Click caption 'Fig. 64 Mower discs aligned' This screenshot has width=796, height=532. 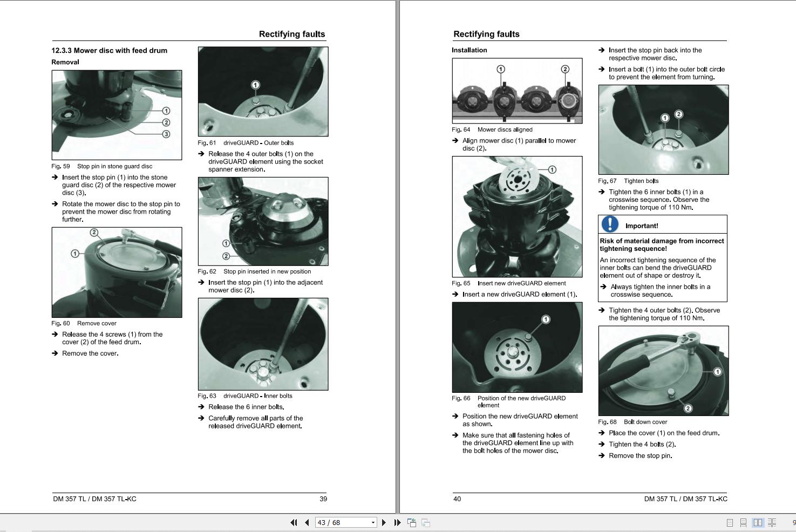tap(492, 129)
